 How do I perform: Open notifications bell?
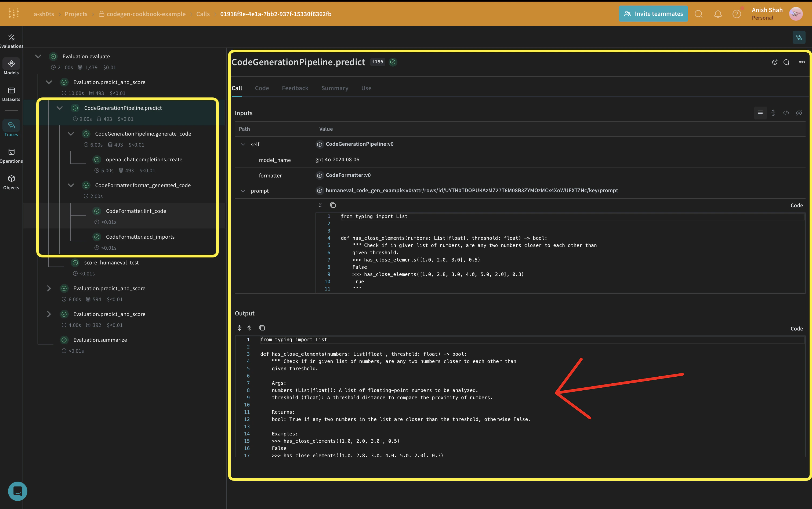(718, 14)
